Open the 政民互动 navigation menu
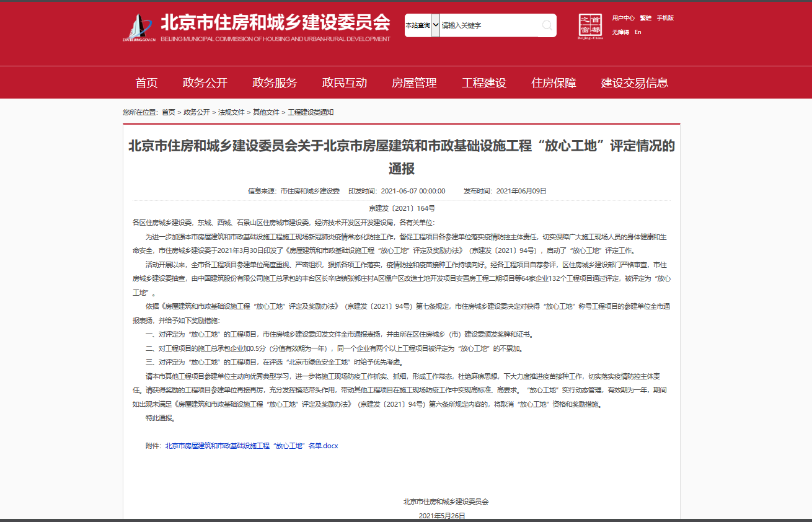Image resolution: width=812 pixels, height=522 pixels. tap(345, 83)
